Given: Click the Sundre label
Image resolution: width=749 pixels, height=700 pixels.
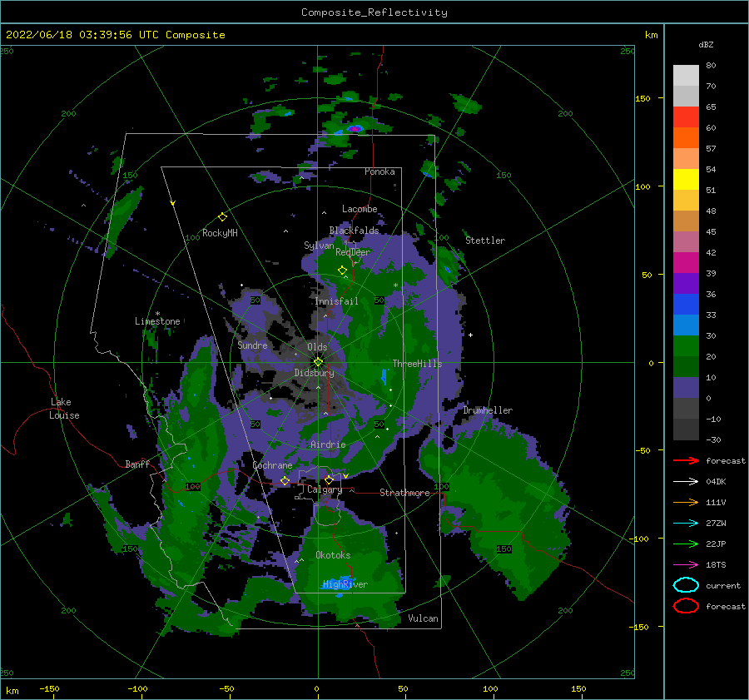Looking at the screenshot, I should click(x=253, y=345).
